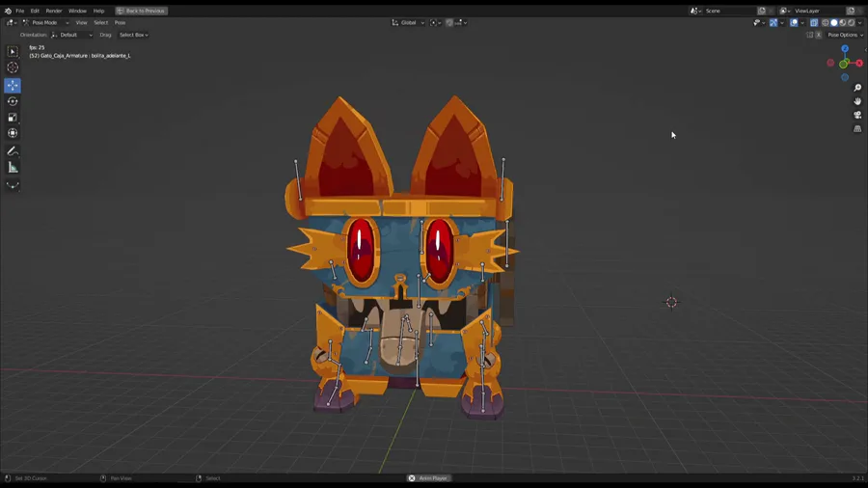
Task: Expand the sidebar with the edge arrow
Action: click(x=865, y=50)
